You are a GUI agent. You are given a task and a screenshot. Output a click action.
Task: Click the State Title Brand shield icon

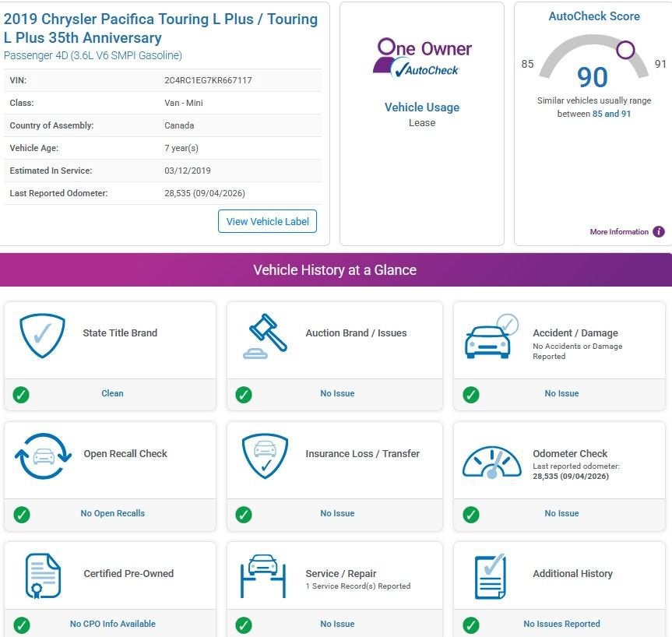(x=42, y=336)
